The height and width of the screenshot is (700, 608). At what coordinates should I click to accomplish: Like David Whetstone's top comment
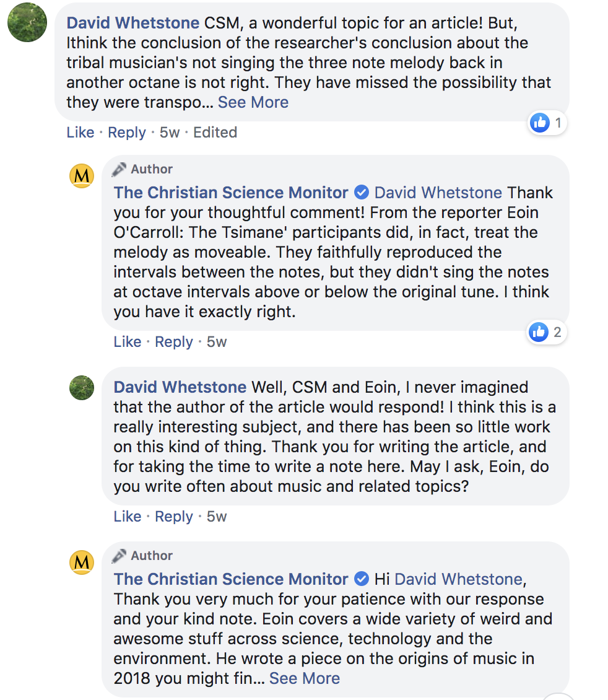click(x=80, y=133)
